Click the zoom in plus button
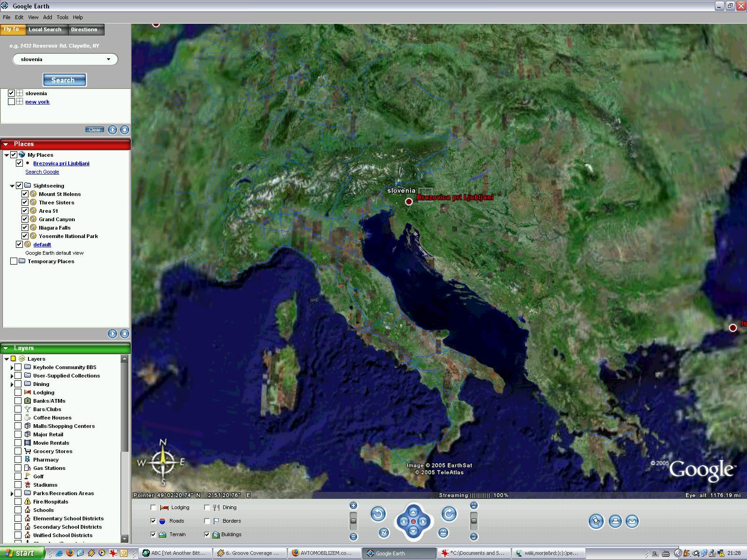The width and height of the screenshot is (747, 560). pyautogui.click(x=353, y=505)
